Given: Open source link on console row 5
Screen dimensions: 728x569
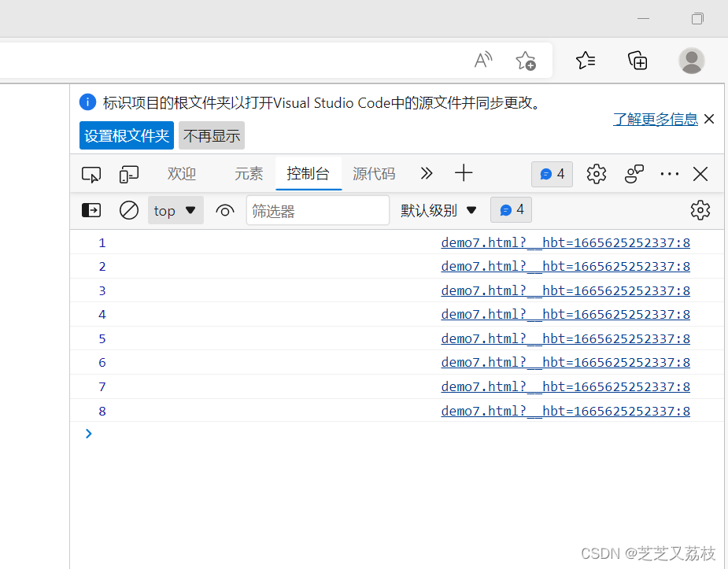Looking at the screenshot, I should click(x=565, y=338).
